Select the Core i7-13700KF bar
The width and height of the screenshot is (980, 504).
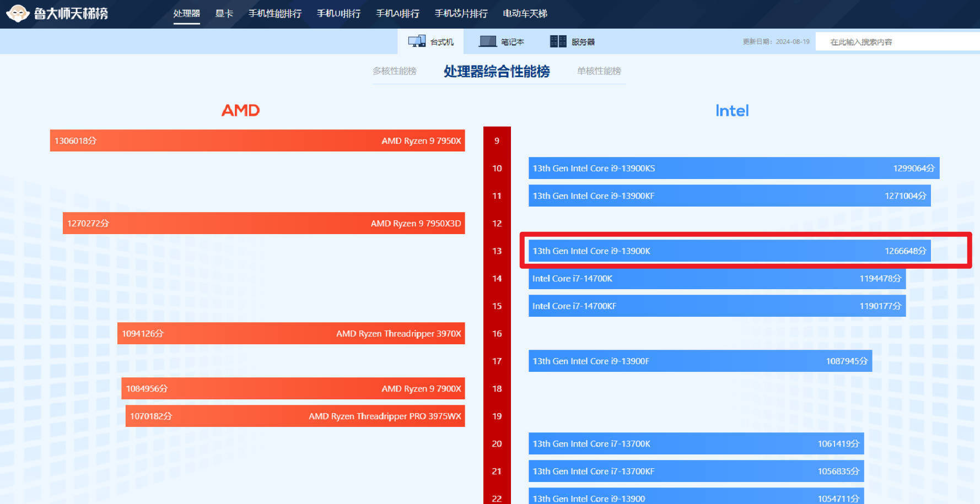coord(696,471)
